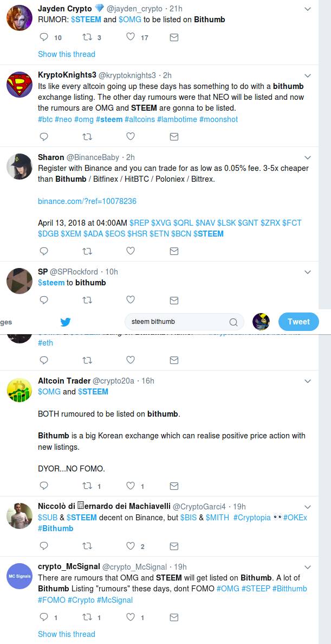The width and height of the screenshot is (331, 644).
Task: Click the DM envelope on Altcoin Trader's tweet
Action: (174, 486)
